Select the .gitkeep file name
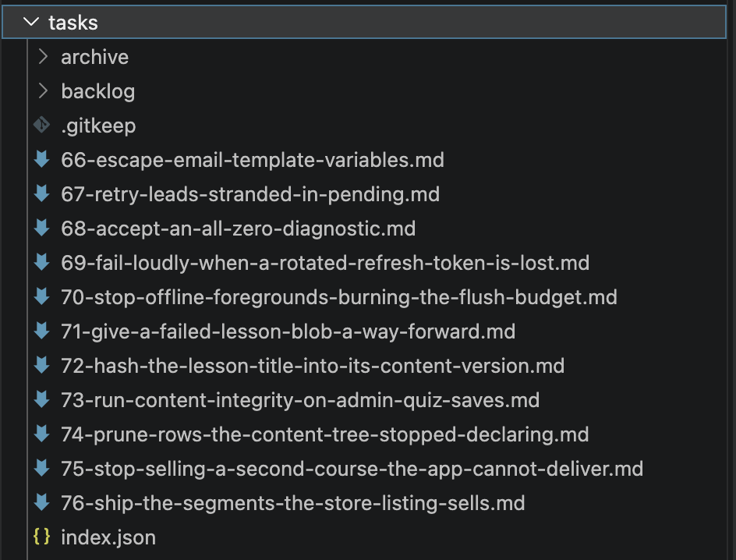736x560 pixels. [x=98, y=126]
